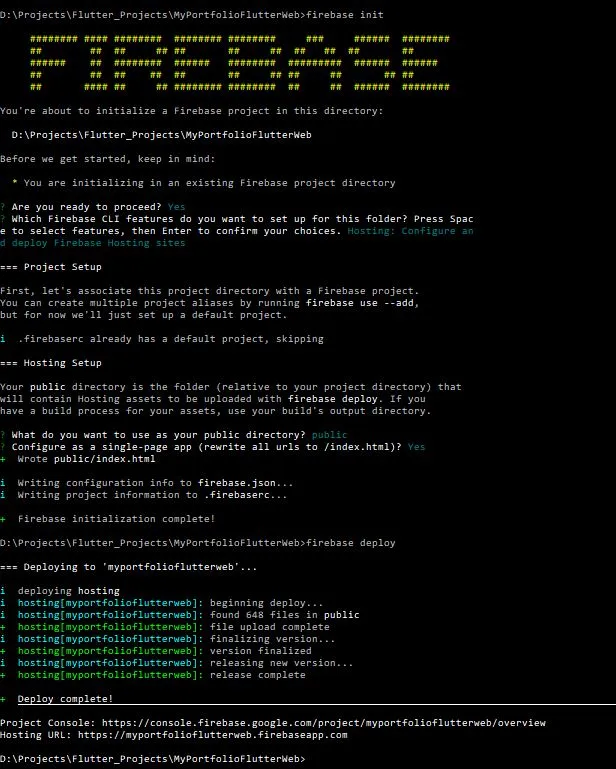Click the 'releasing new version...' line

coord(185,663)
